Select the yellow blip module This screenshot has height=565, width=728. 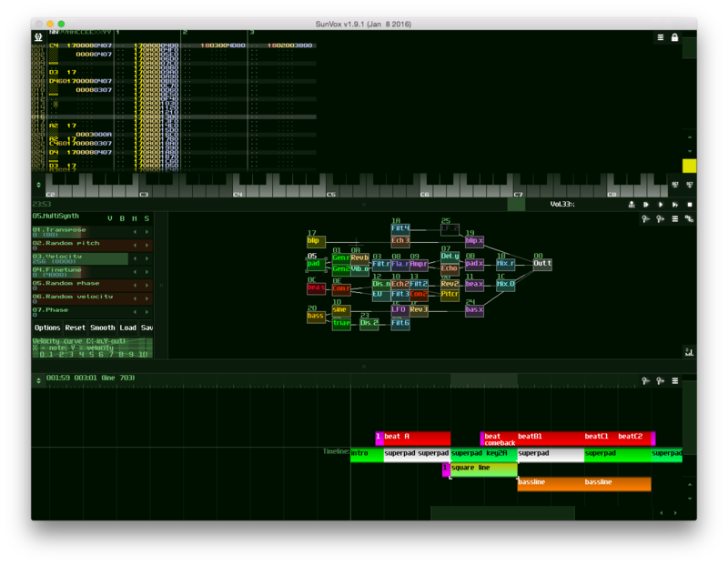(x=316, y=241)
